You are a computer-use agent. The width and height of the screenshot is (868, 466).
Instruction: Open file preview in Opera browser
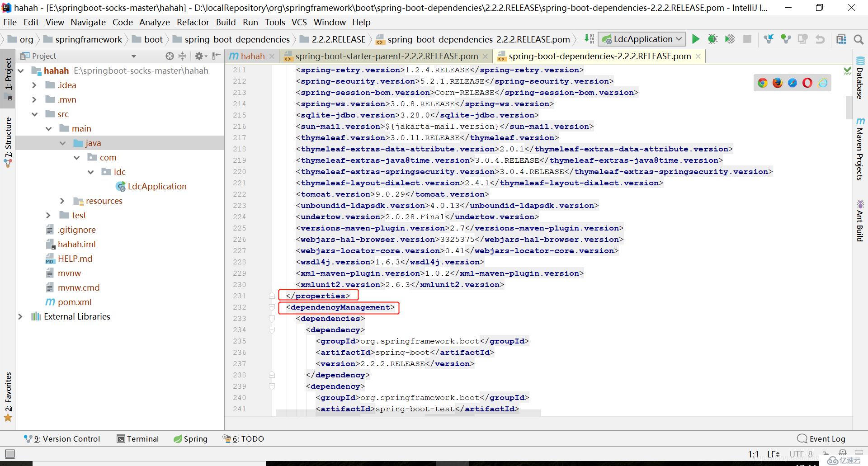pos(807,83)
